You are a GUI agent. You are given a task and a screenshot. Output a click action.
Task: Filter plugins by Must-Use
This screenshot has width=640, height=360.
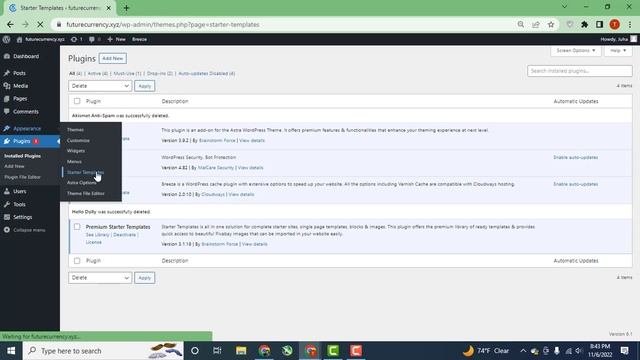coord(127,73)
